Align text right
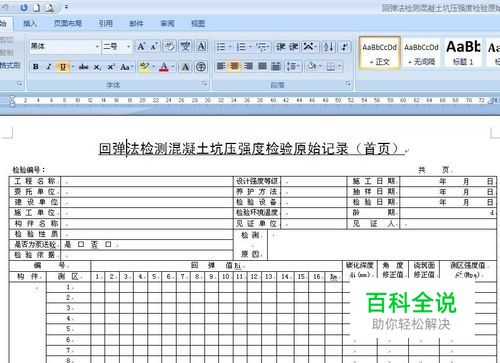The image size is (500, 363). pyautogui.click(x=248, y=66)
